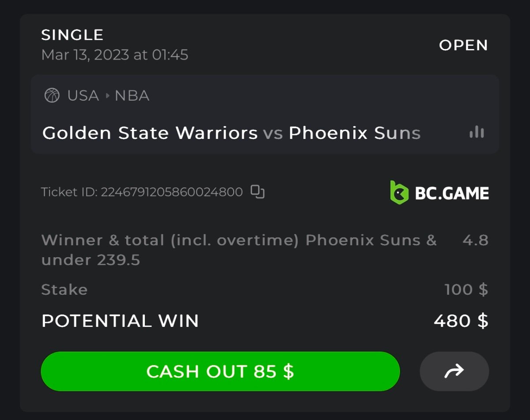Click Phoenix Suns team name in match title
Screen dimensions: 530x420
[x=354, y=133]
